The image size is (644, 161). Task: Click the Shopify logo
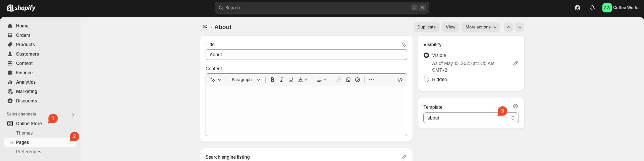(x=21, y=8)
